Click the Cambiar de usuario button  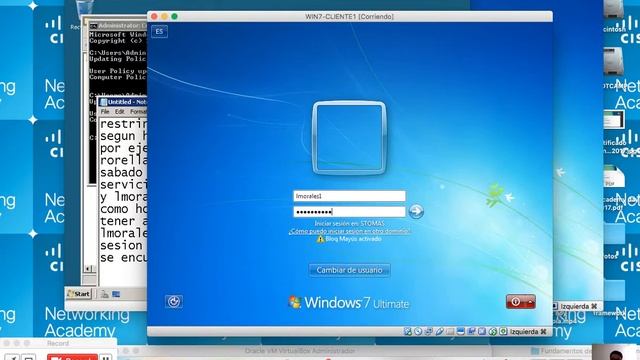point(349,270)
